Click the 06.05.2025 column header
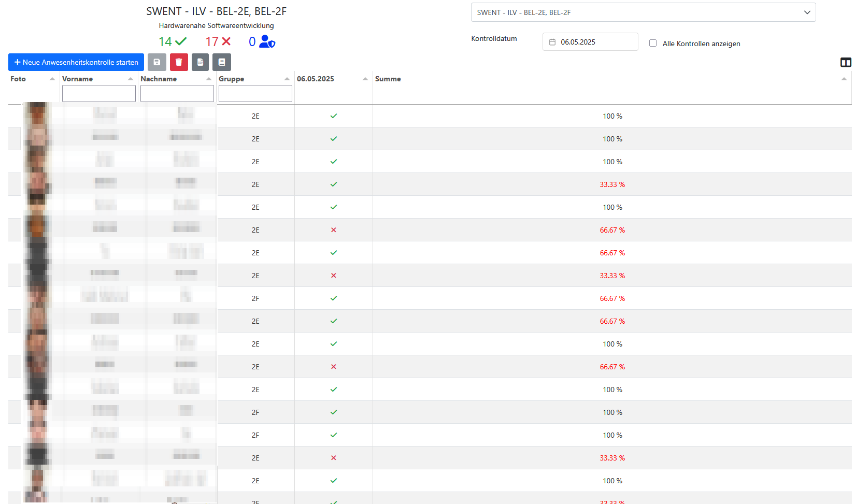Image resolution: width=855 pixels, height=504 pixels. (x=316, y=79)
